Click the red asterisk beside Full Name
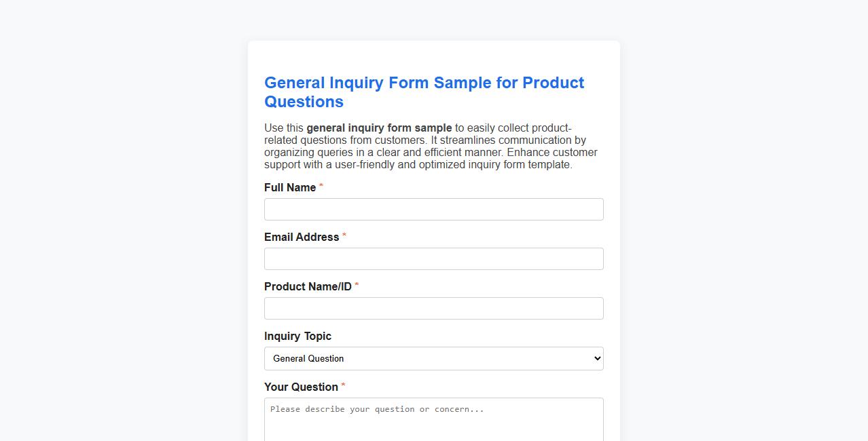 [321, 185]
